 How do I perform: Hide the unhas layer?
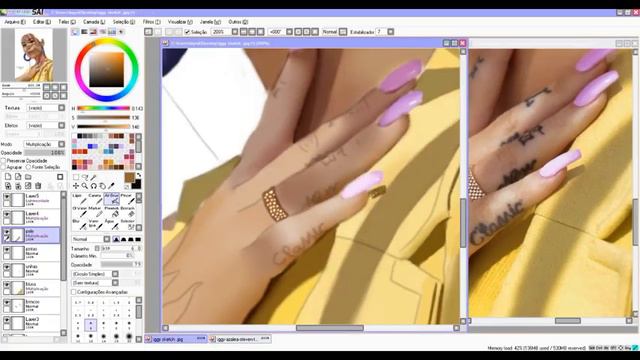pyautogui.click(x=7, y=268)
